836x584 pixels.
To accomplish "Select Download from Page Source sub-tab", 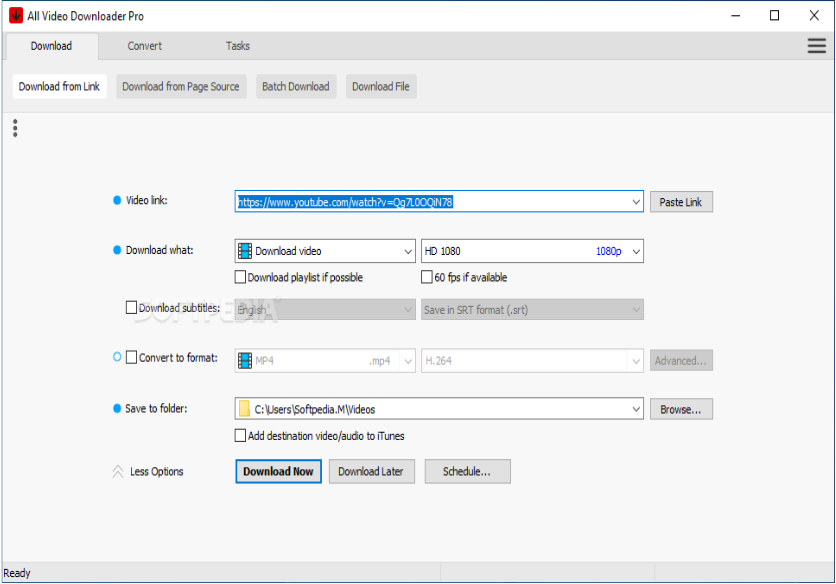I will point(181,86).
